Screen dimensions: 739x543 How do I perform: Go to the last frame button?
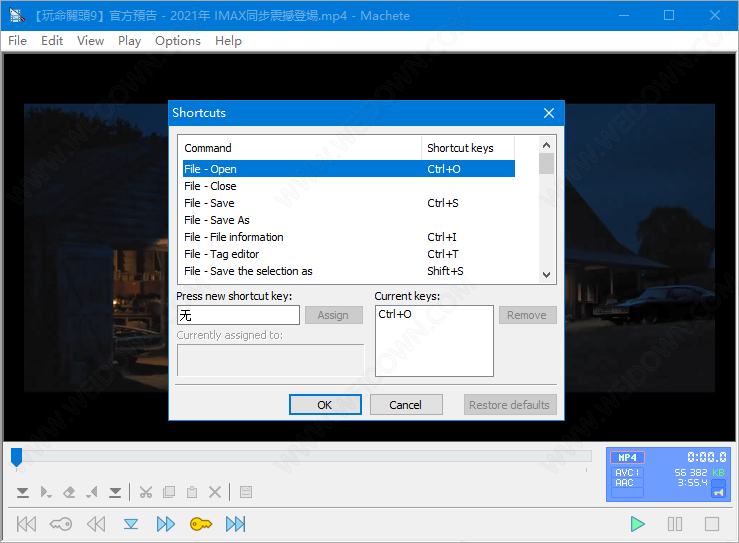236,524
